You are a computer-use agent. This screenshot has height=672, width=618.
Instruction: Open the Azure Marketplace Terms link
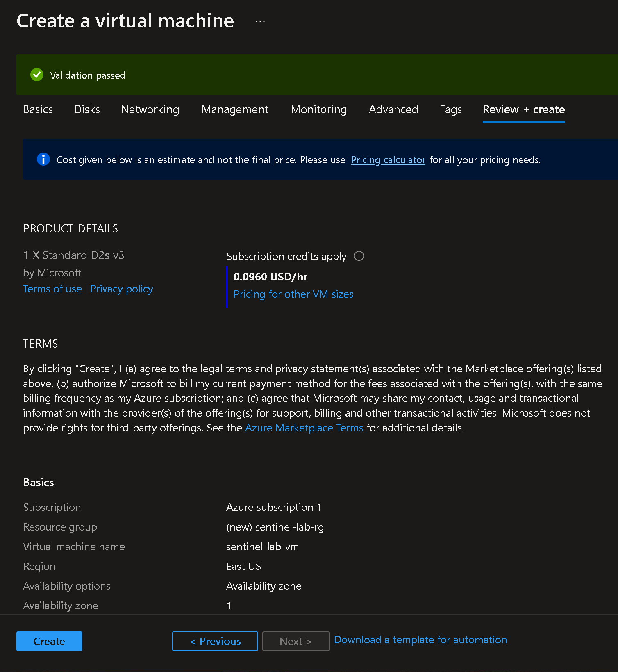304,428
